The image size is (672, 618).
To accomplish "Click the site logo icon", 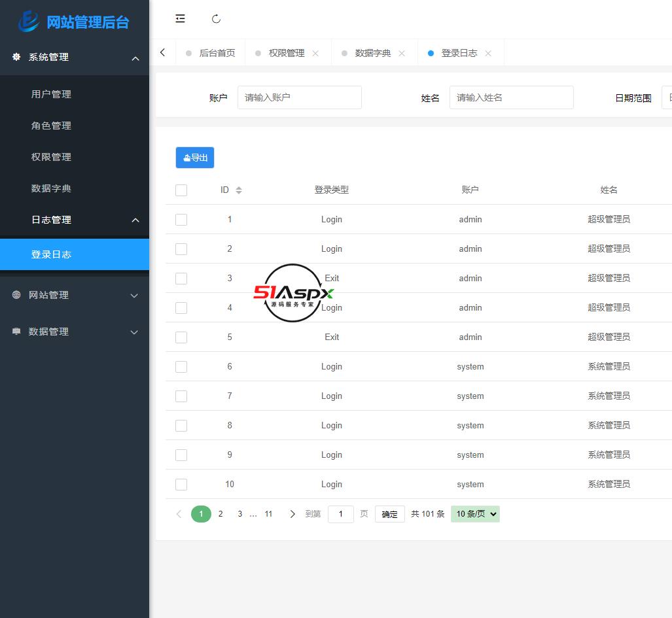I will [x=29, y=22].
